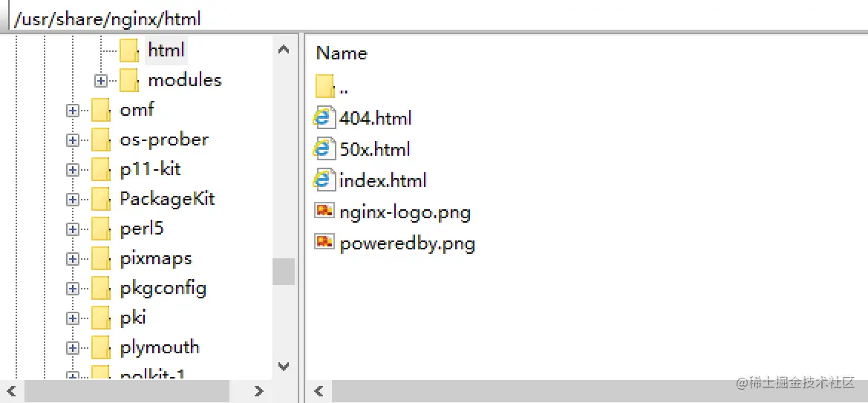The width and height of the screenshot is (868, 403).
Task: Click the os-prober folder icon
Action: 101,140
